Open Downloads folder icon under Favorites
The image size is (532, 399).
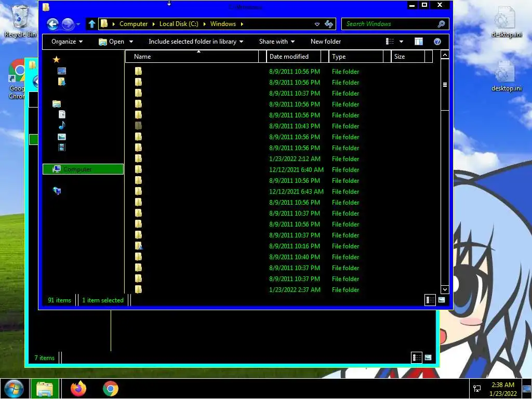tap(62, 82)
